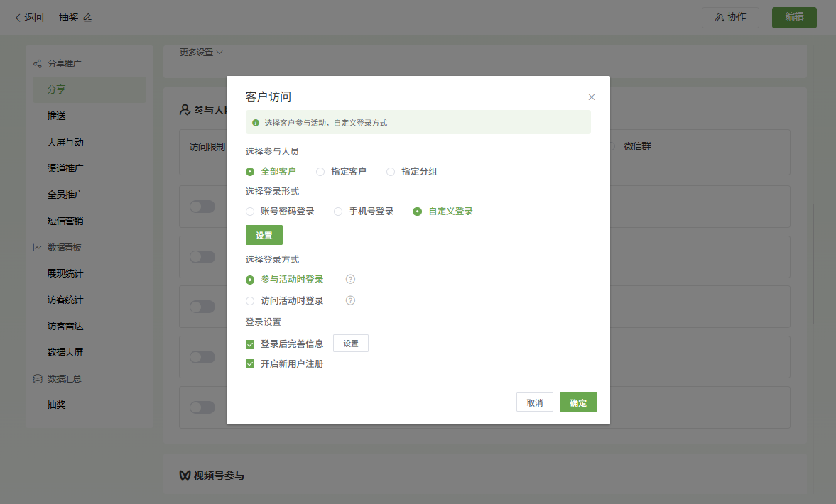Image resolution: width=836 pixels, height=504 pixels.
Task: Click the green 设置 button under 自定义登录
Action: click(x=264, y=235)
